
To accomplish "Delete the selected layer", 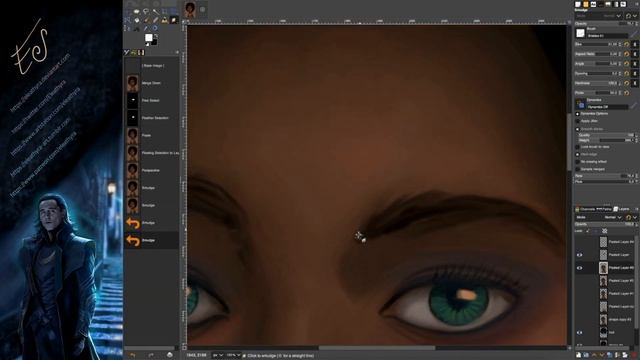I will point(633,355).
